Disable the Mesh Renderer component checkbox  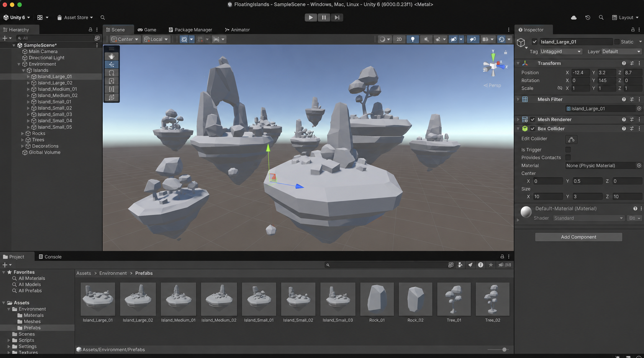coord(533,119)
